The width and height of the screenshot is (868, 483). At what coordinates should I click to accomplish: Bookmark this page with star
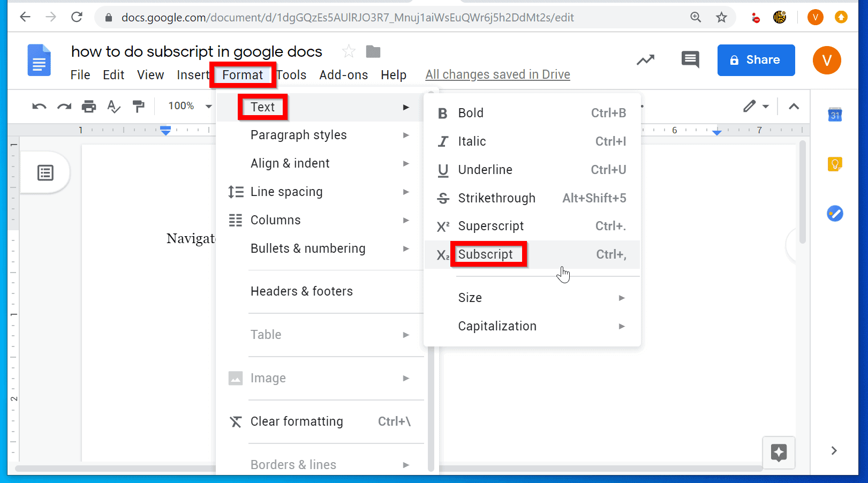point(721,17)
